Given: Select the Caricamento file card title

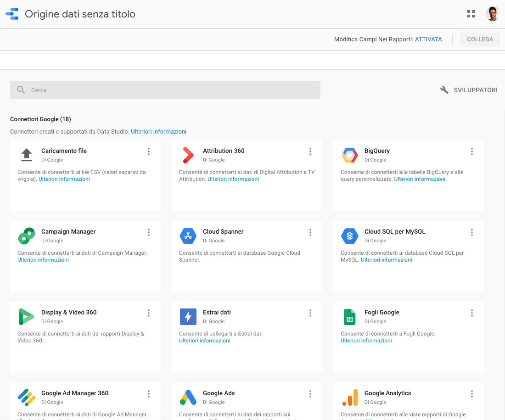Looking at the screenshot, I should [64, 151].
